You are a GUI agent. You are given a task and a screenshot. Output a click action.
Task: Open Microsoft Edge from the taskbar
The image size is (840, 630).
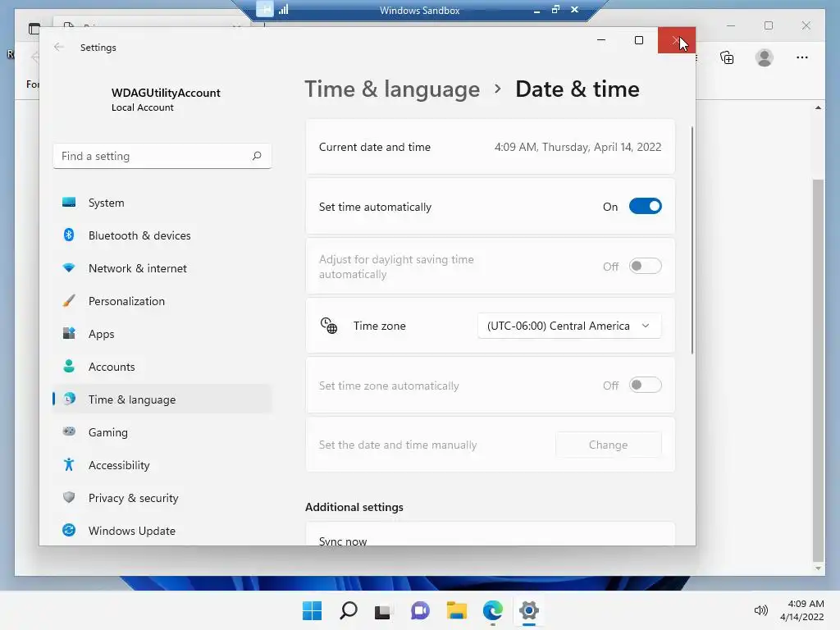(x=492, y=610)
